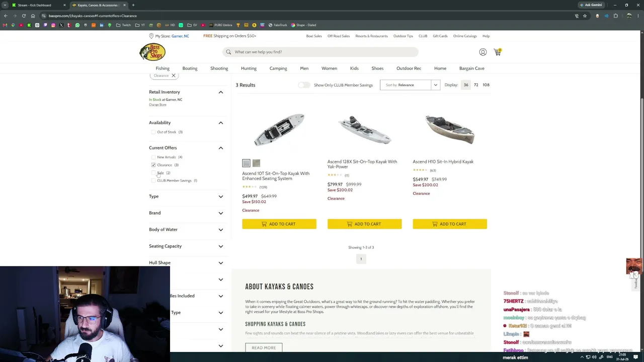Open the PUBG Umbra bookmark
Viewport: 644px width, 362px height.
(x=220, y=25)
